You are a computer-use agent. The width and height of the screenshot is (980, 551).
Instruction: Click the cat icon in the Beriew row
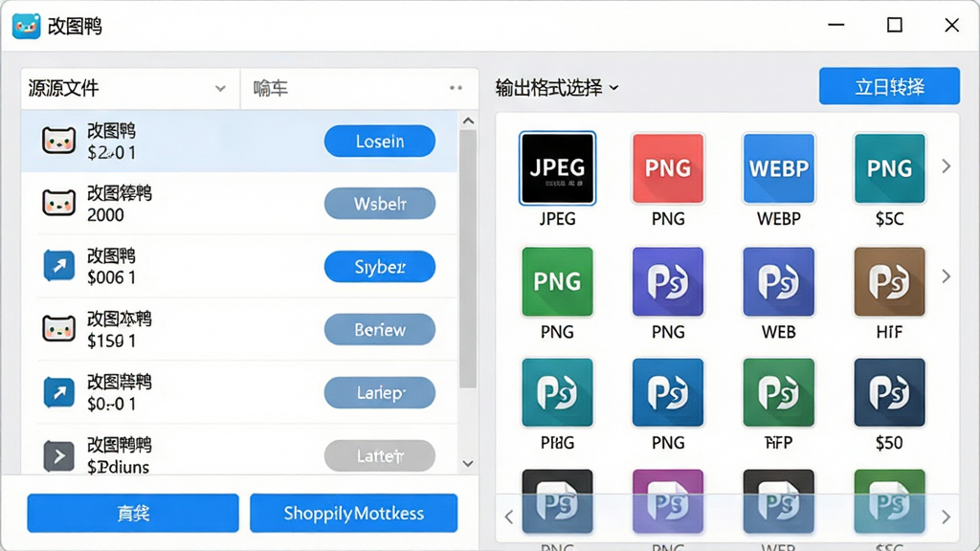click(x=58, y=329)
